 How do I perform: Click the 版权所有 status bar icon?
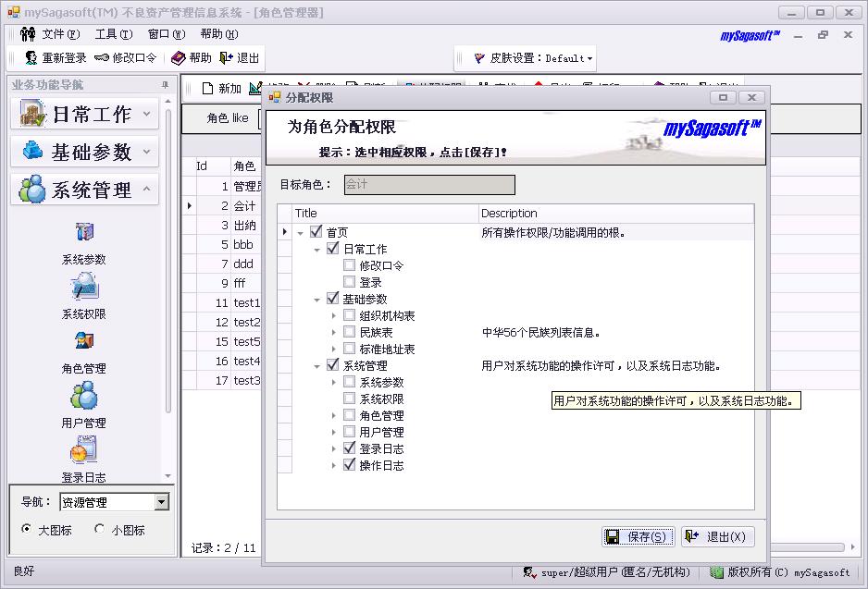click(x=716, y=572)
